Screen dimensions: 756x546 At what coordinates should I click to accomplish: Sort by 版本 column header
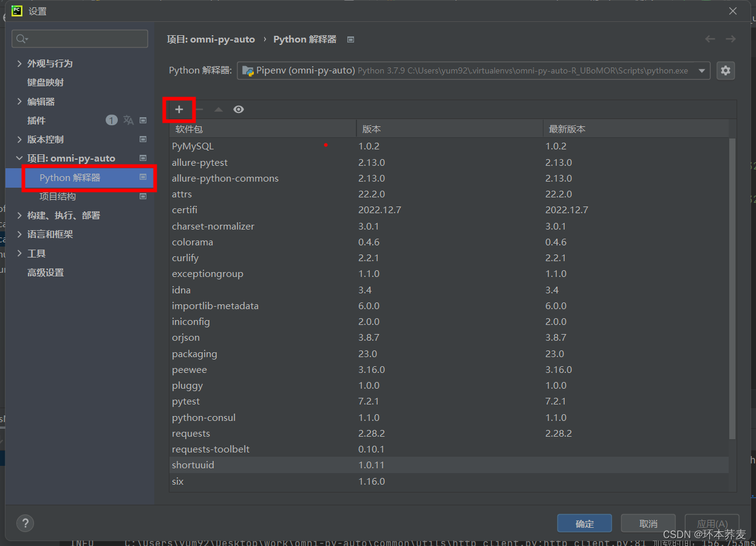point(449,129)
